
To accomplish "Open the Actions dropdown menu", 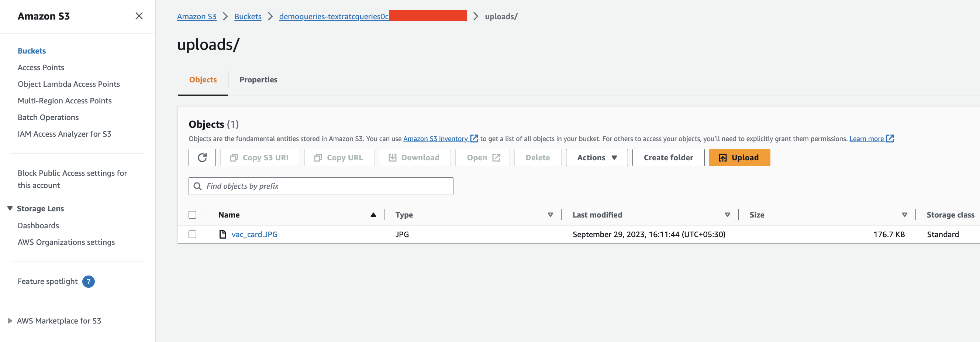I will tap(597, 158).
